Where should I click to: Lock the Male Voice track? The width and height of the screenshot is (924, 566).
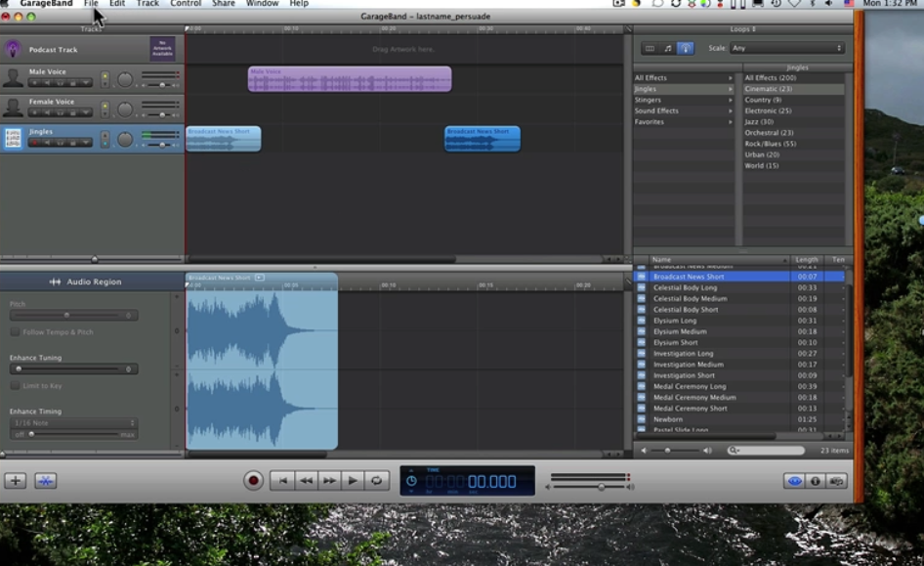(x=73, y=83)
